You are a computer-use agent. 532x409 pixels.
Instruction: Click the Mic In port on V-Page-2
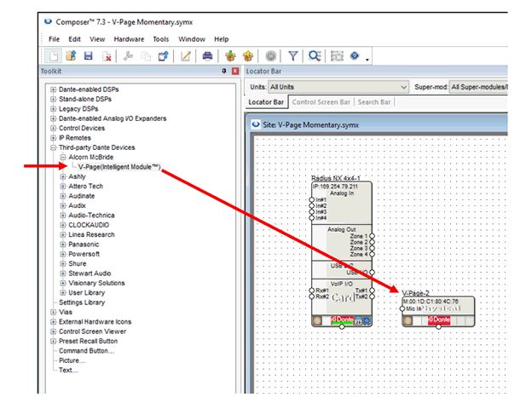[x=402, y=308]
